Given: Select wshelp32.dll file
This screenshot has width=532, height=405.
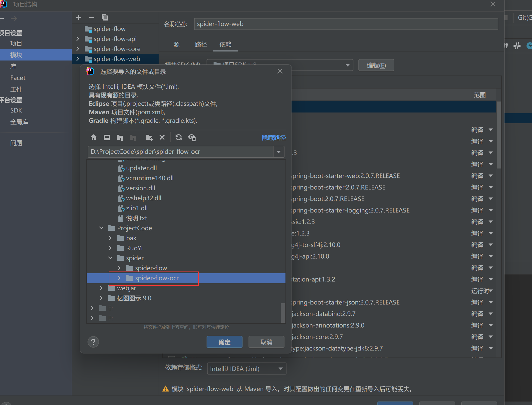Looking at the screenshot, I should point(144,198).
